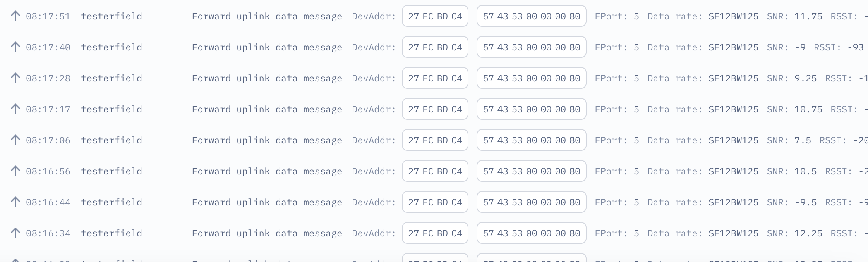868x262 pixels.
Task: Select the 08:17:40 event with SNR -9
Action: click(x=434, y=47)
